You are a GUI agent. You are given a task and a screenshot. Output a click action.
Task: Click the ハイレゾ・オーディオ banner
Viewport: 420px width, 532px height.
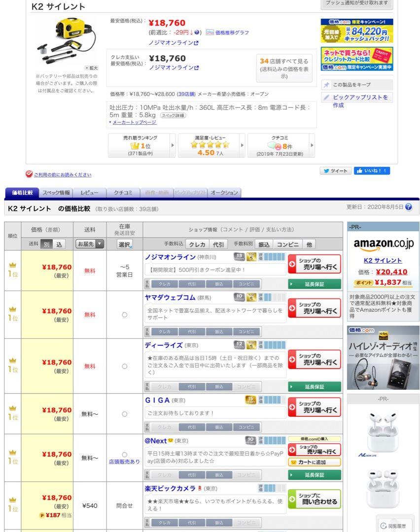click(384, 358)
